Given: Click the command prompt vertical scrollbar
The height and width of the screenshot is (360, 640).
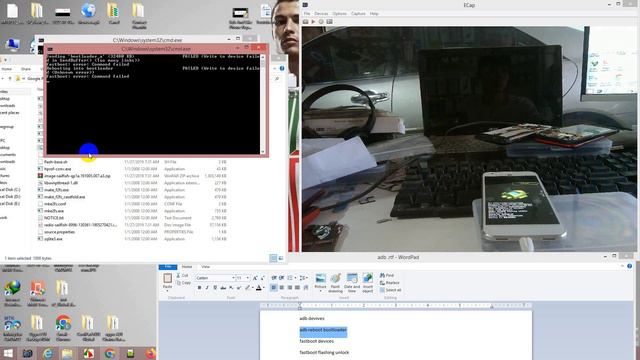Looking at the screenshot, I should tap(263, 104).
